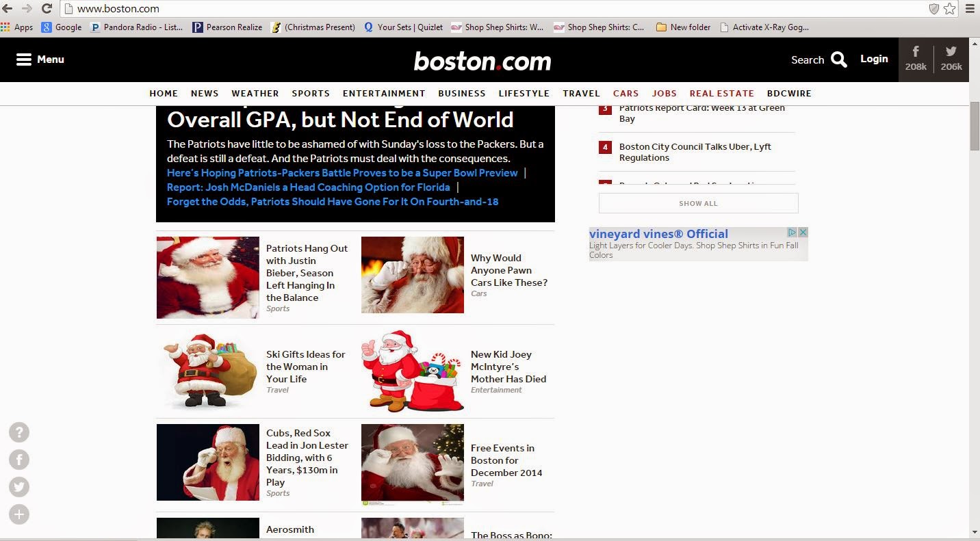Click the floating Twitter circle icon
980x541 pixels.
click(x=19, y=487)
